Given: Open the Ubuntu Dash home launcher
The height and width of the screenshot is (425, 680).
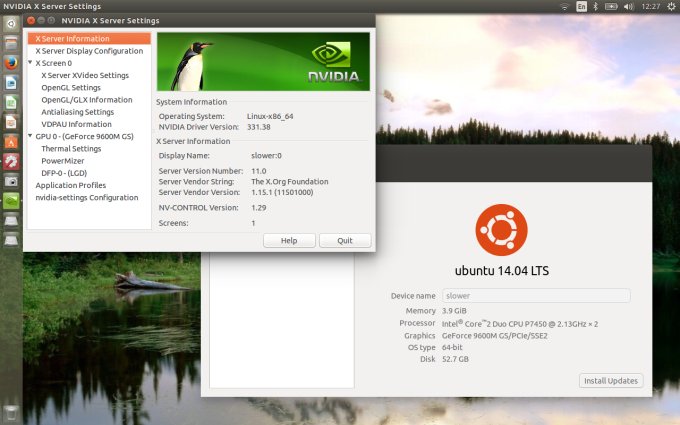Looking at the screenshot, I should tap(11, 23).
